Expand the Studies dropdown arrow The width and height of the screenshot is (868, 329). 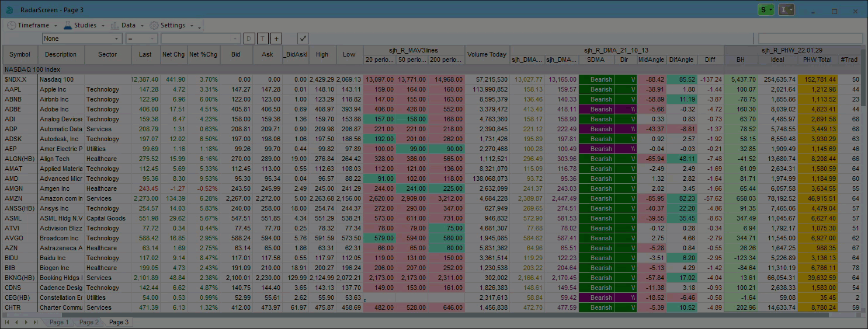tap(103, 26)
